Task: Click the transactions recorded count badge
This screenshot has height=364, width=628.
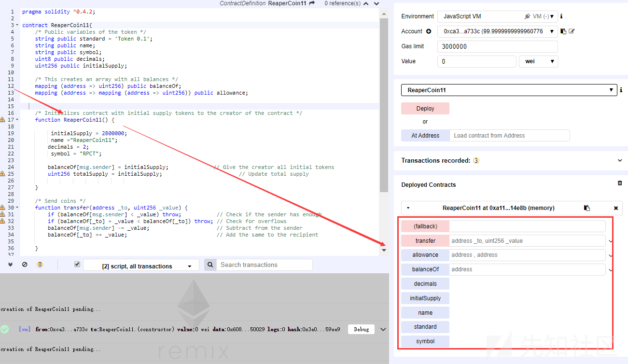Action: coord(476,161)
